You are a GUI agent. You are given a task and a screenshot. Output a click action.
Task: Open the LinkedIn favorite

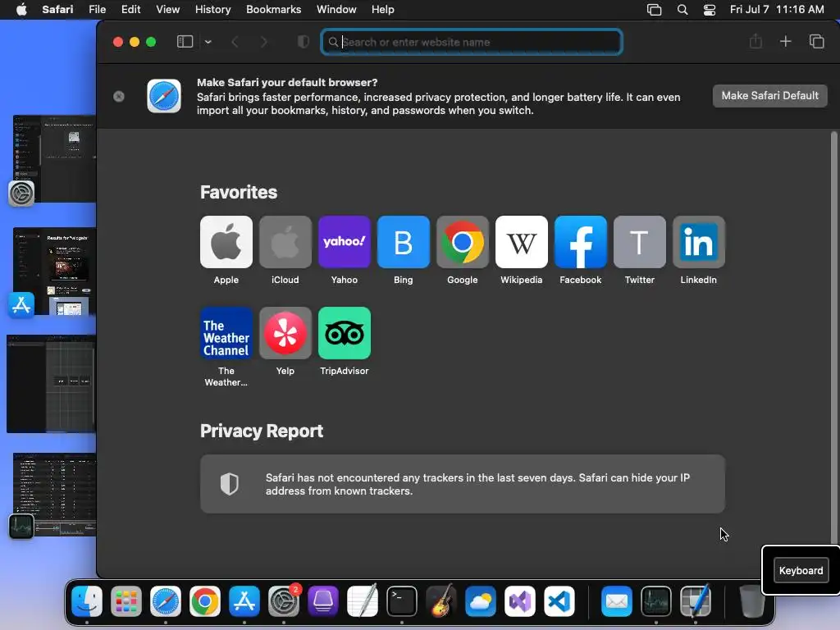tap(699, 242)
